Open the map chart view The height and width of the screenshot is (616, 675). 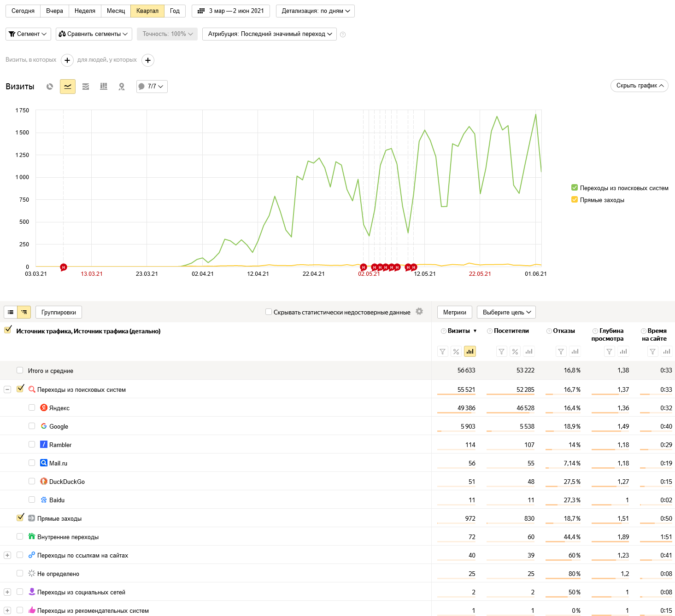(x=122, y=87)
